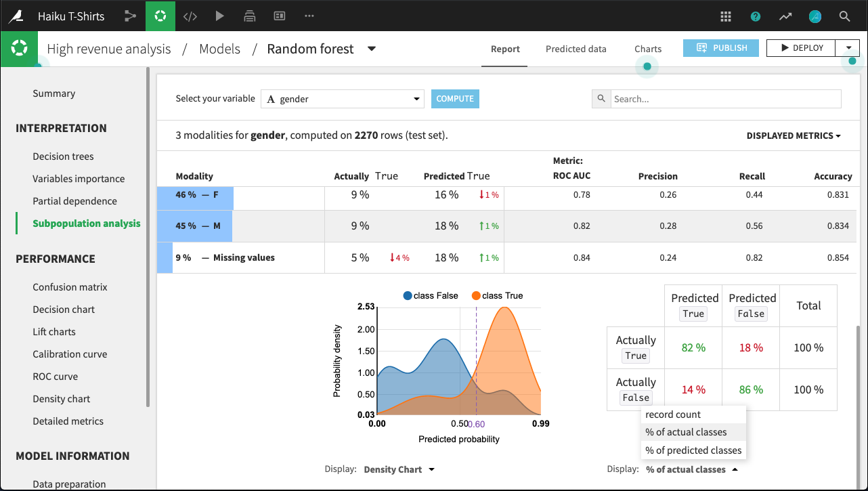
Task: Click the ROC AUC column header
Action: (x=571, y=176)
